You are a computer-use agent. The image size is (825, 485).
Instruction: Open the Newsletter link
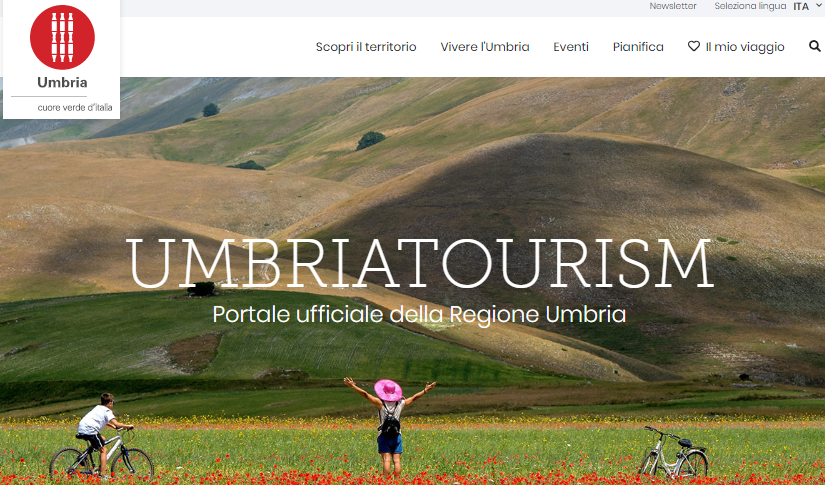point(672,6)
